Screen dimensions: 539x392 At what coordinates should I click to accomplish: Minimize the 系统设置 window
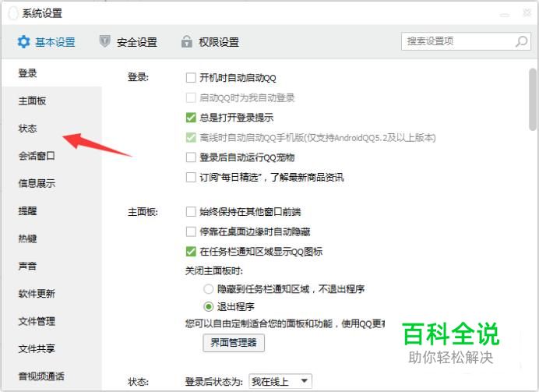504,15
